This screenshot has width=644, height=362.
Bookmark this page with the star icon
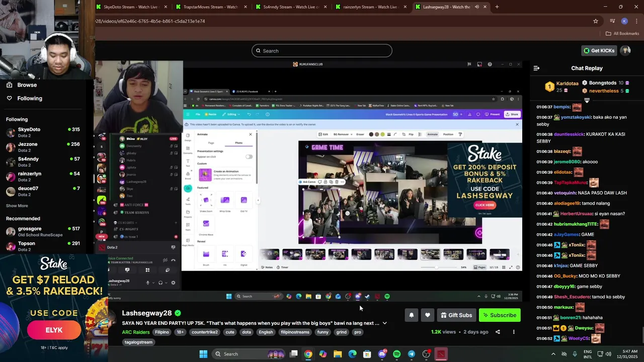coord(596,21)
